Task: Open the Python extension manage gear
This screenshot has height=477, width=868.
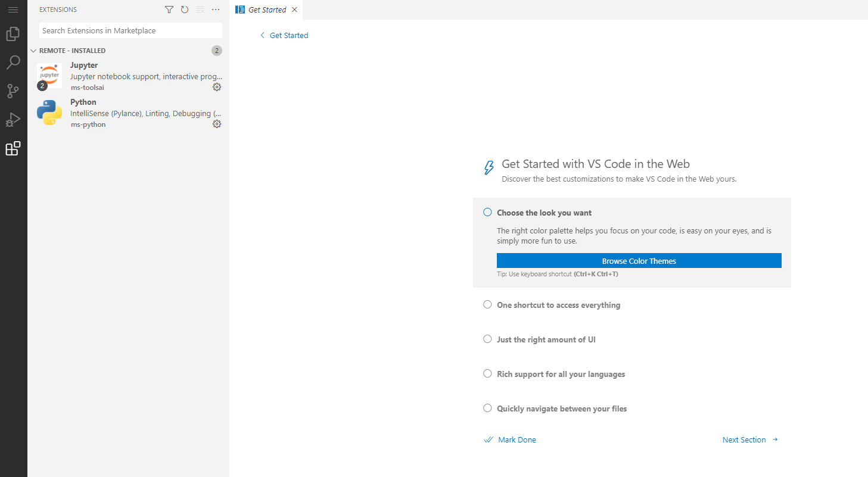Action: 217,124
